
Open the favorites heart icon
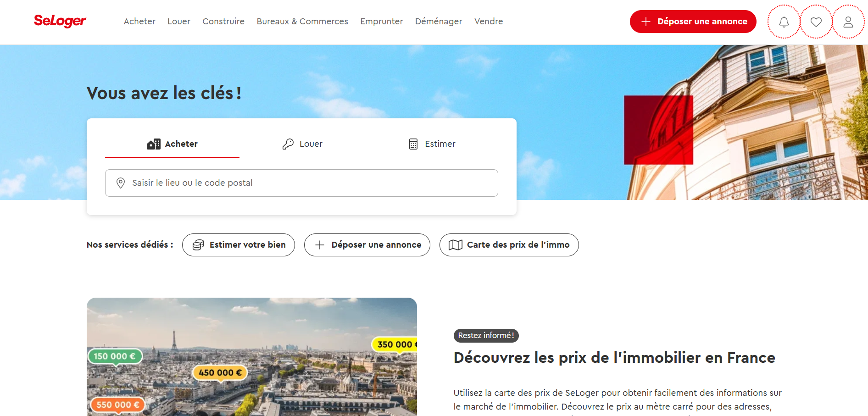816,22
